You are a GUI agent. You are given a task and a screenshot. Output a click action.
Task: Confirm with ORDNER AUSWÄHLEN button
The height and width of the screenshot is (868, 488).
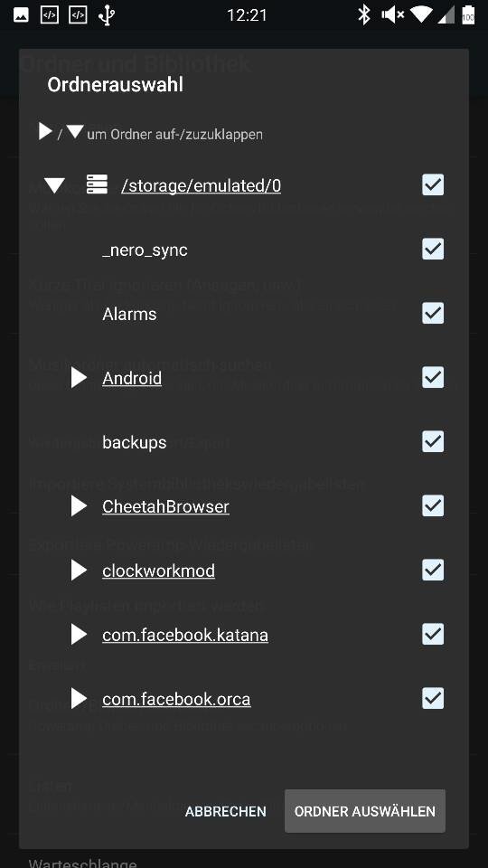(365, 811)
